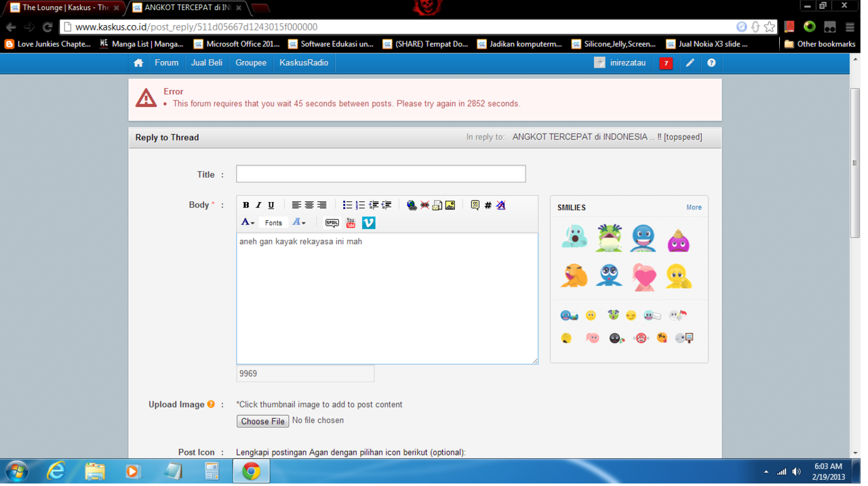Click the More link in Smilies panel
868x486 pixels.
[x=694, y=207]
